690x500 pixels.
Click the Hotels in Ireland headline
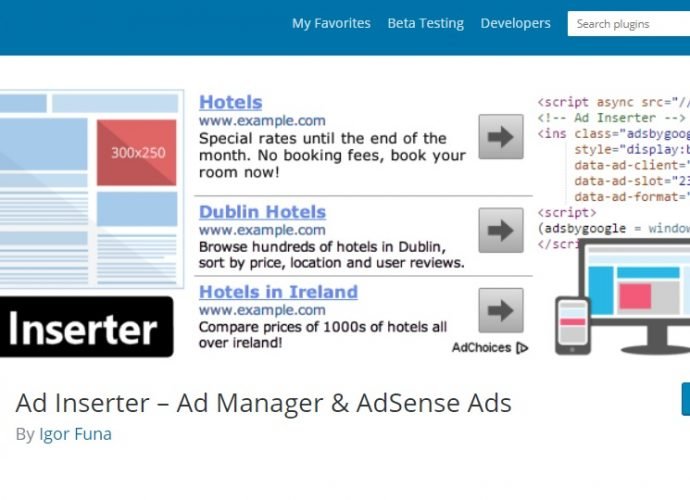pyautogui.click(x=278, y=292)
